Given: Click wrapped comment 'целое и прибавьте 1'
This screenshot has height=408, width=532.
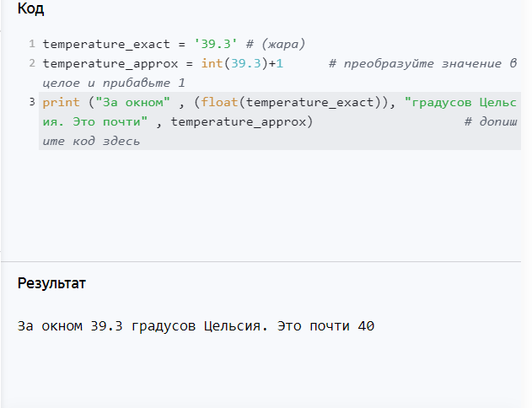Looking at the screenshot, I should pyautogui.click(x=114, y=83).
